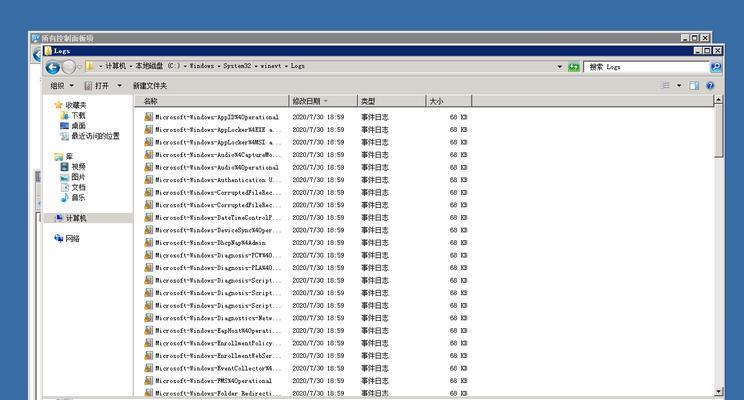Navigate to System32 breadcrumb segment
Viewport: 744px width, 400px height.
pos(237,66)
